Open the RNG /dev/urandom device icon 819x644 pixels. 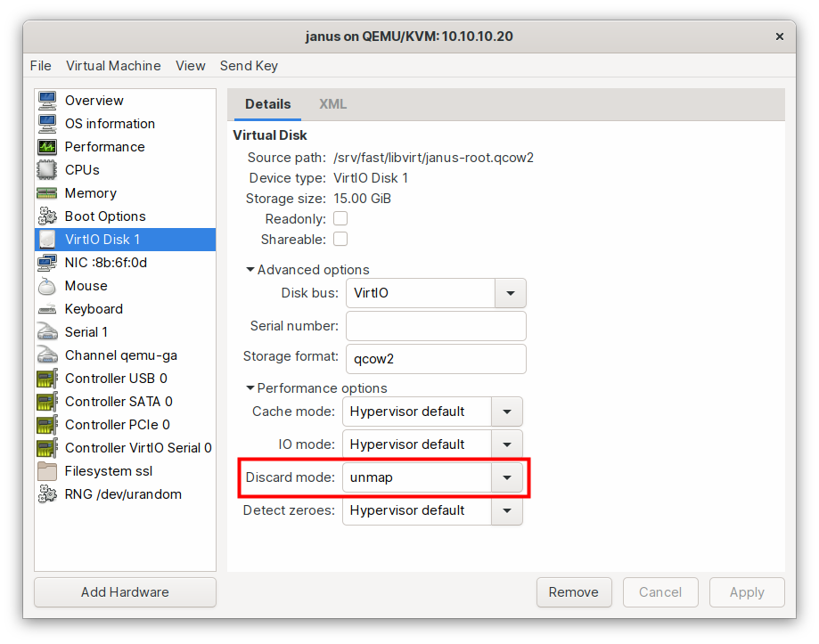(49, 493)
